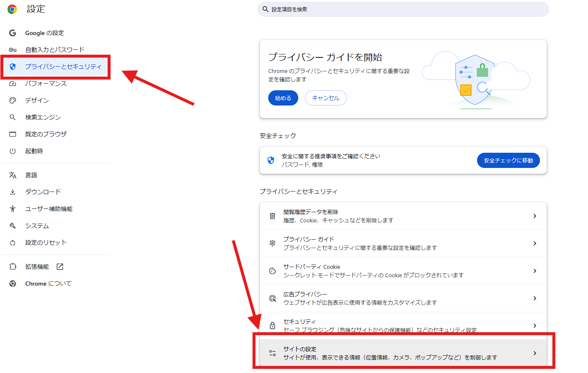Click 安全に関する推奨事項をご確認ください text
This screenshot has height=373, width=588.
(331, 156)
